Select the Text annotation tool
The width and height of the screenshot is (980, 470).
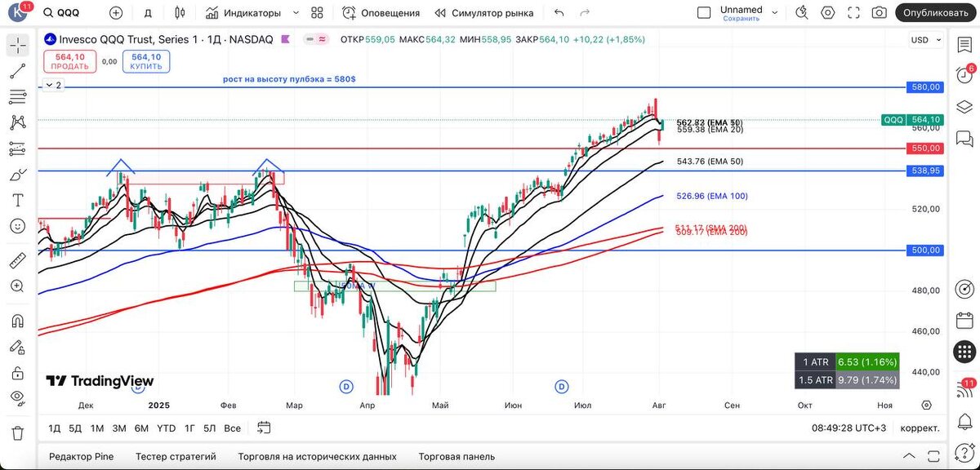[18, 200]
